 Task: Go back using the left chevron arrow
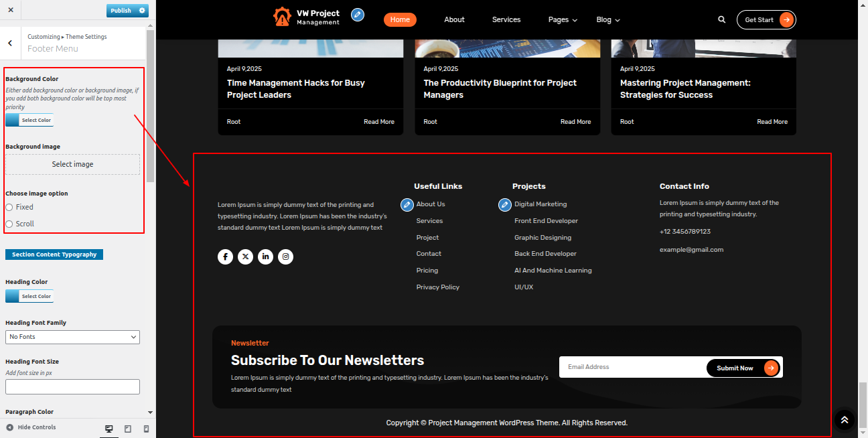[x=10, y=43]
